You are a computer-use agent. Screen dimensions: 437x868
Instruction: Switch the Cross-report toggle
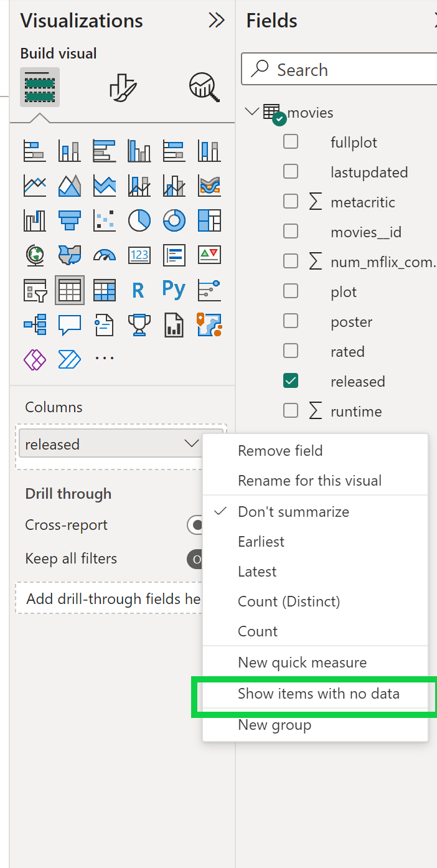(x=195, y=525)
